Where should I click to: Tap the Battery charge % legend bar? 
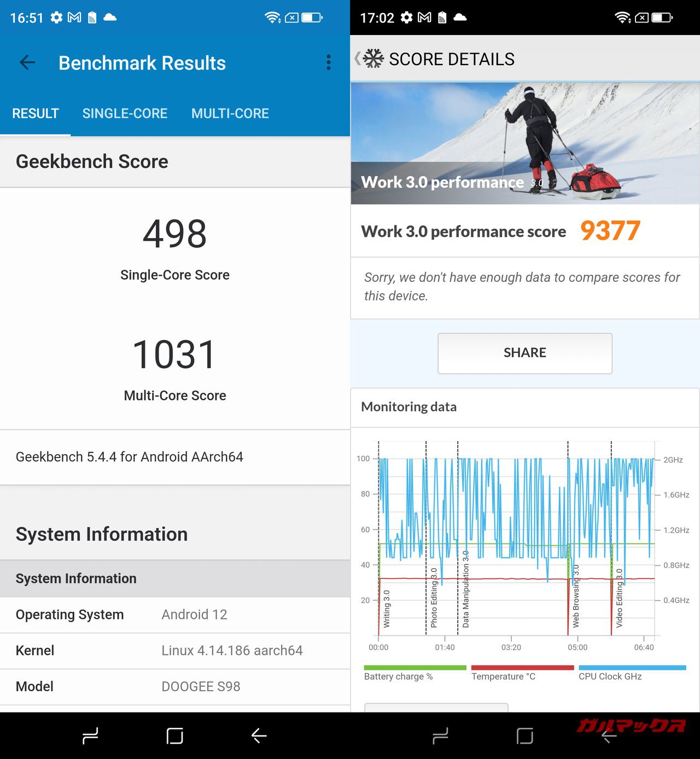pyautogui.click(x=415, y=668)
